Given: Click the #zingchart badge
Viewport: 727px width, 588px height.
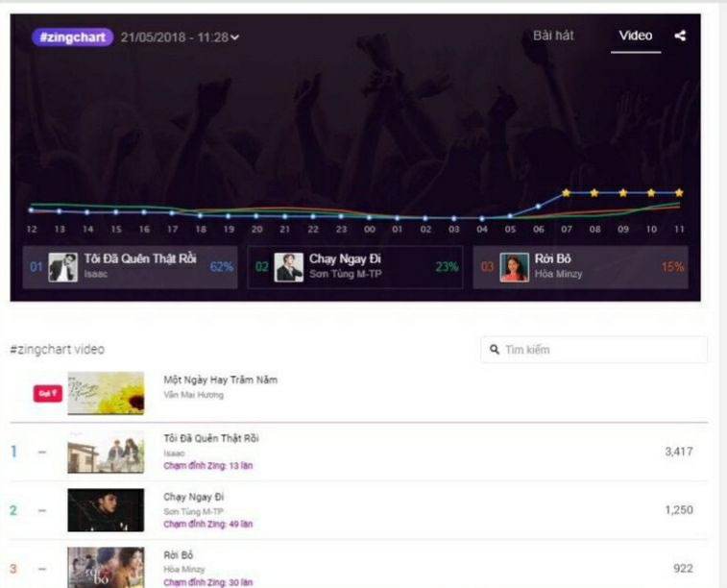Looking at the screenshot, I should [72, 37].
